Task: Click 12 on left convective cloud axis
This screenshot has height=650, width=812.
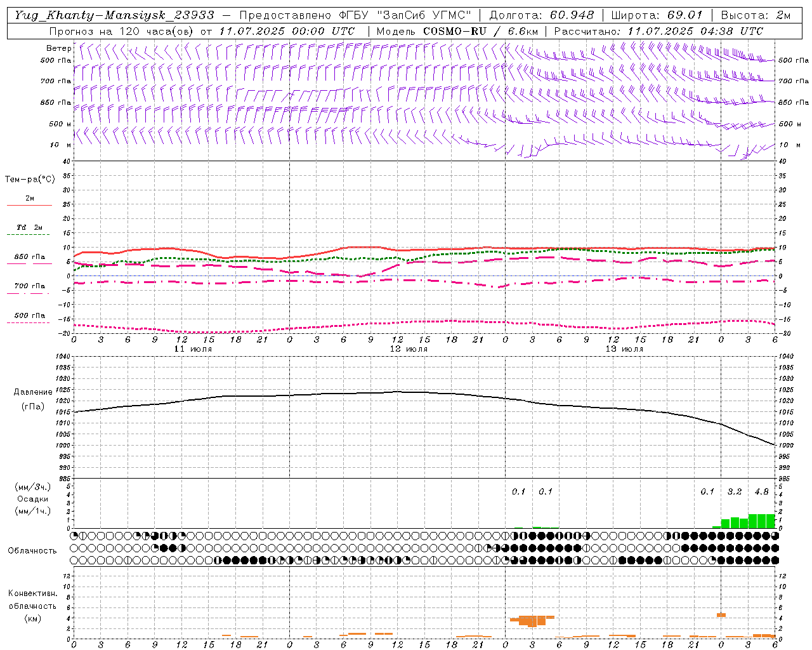Action: click(x=66, y=576)
